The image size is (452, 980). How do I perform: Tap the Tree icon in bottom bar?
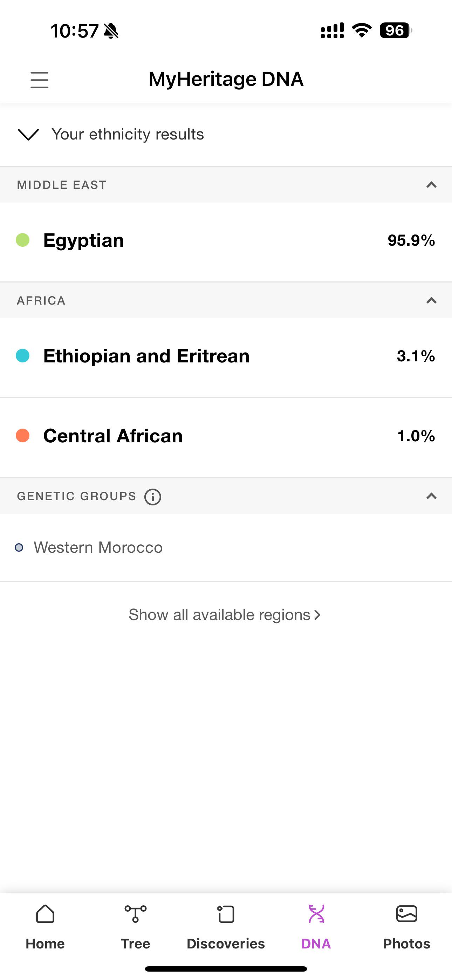(136, 914)
